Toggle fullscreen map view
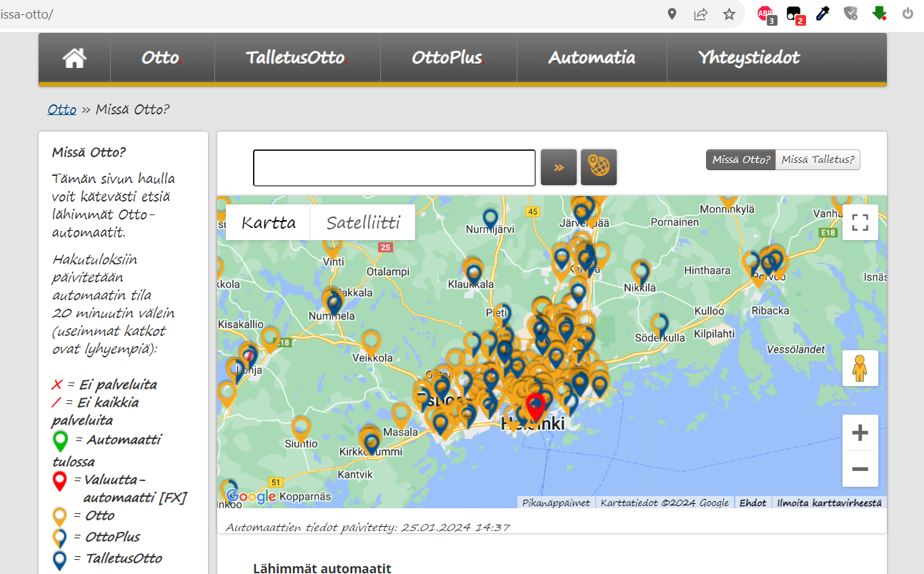The height and width of the screenshot is (574, 924). pyautogui.click(x=860, y=222)
